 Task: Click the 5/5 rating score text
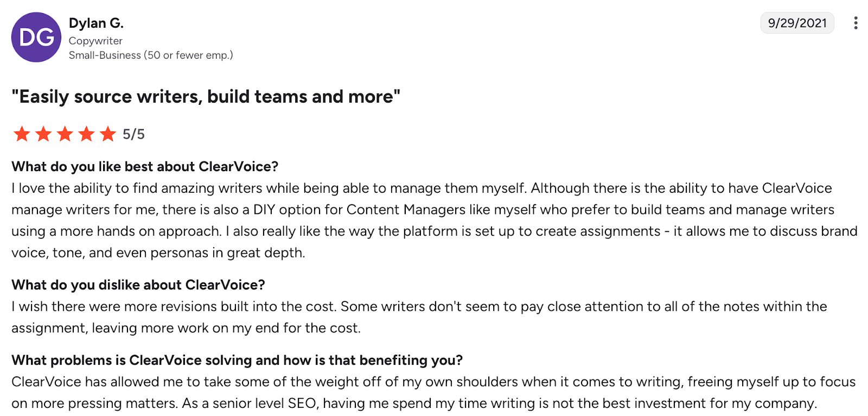click(133, 134)
